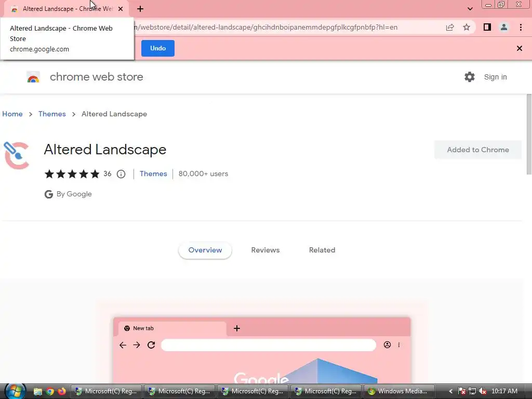Close the Altered Landscape tab

pos(121,9)
